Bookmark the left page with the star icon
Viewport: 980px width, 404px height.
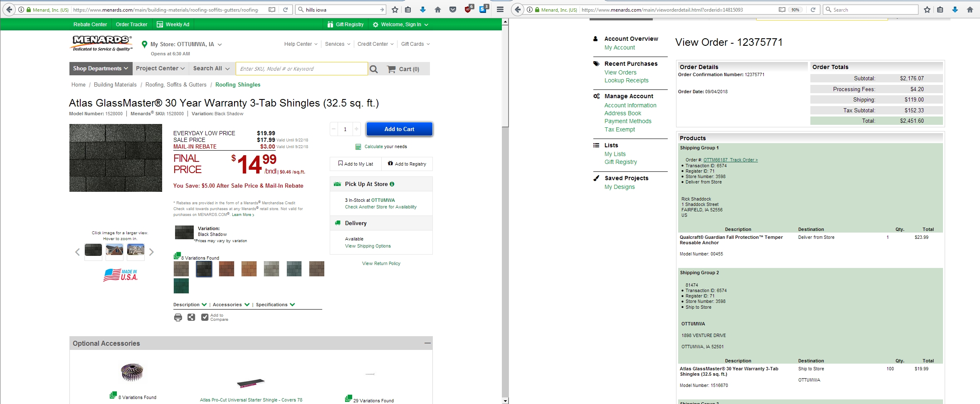(395, 10)
